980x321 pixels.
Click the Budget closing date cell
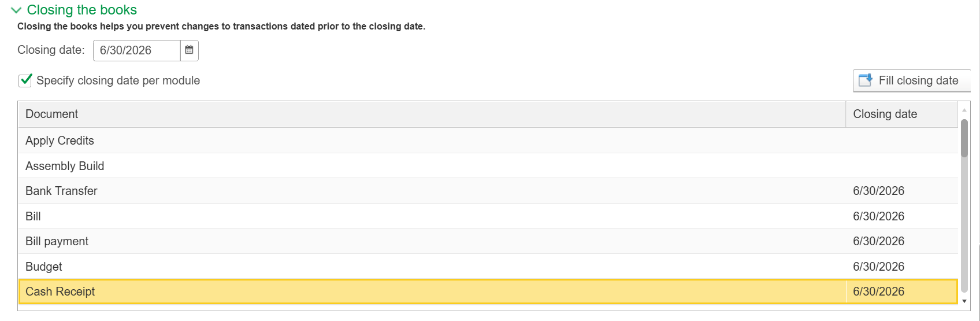tap(902, 267)
